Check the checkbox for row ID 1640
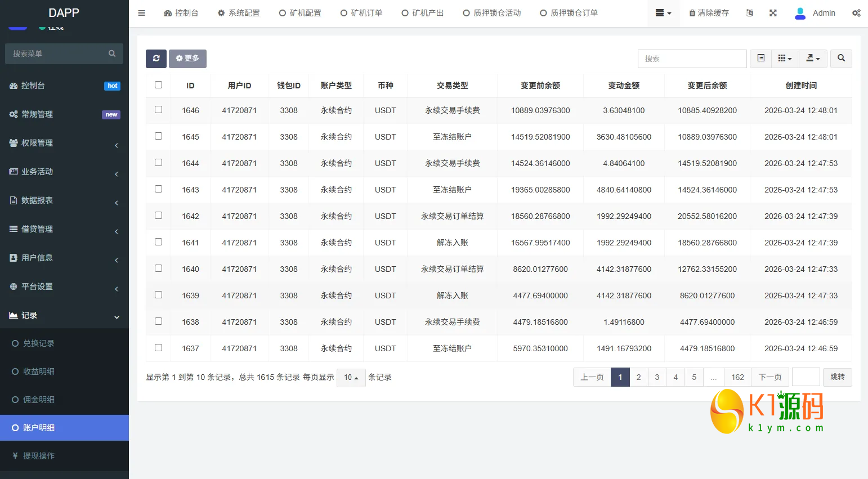 pyautogui.click(x=158, y=268)
